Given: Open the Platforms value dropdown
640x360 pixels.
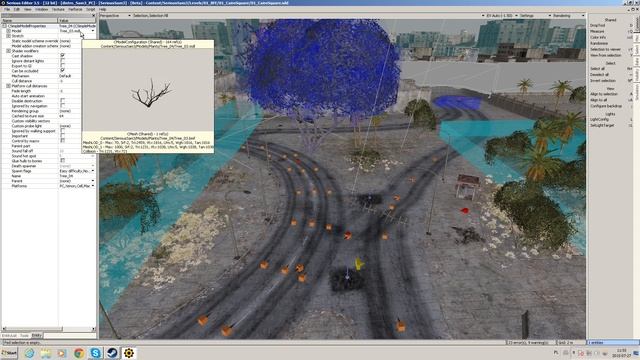Looking at the screenshot, I should pos(93,186).
